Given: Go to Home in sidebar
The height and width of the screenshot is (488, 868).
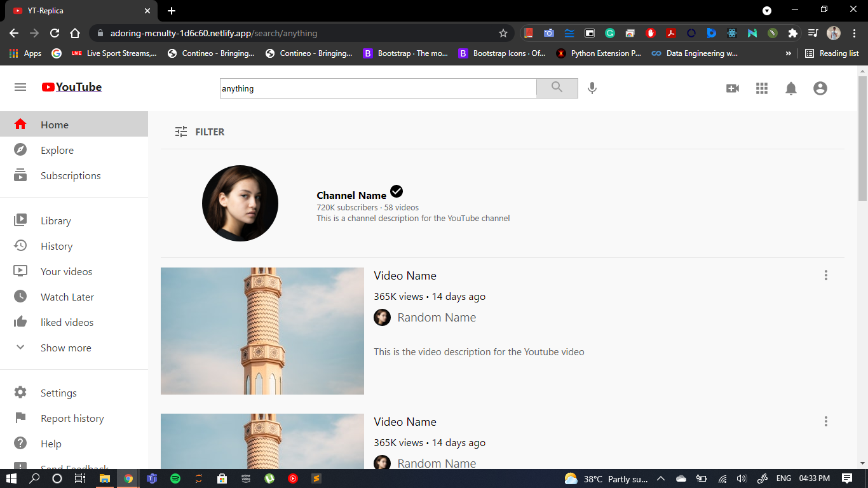Looking at the screenshot, I should click(74, 125).
